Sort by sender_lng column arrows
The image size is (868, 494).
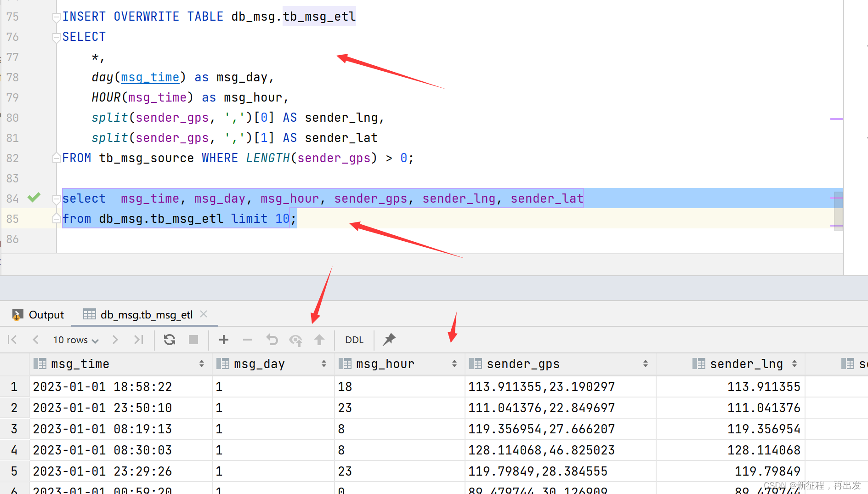(794, 364)
